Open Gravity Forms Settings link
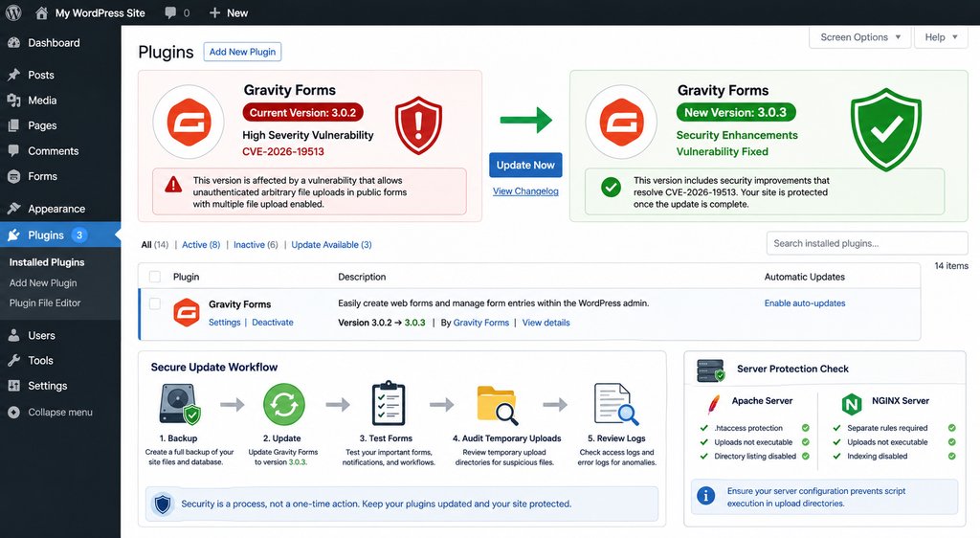 (x=224, y=323)
